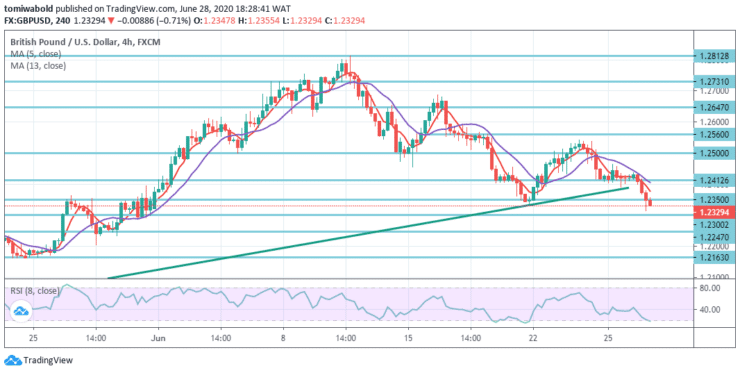The image size is (740, 373).
Task: Click the 1.27310 price level label
Action: click(714, 82)
